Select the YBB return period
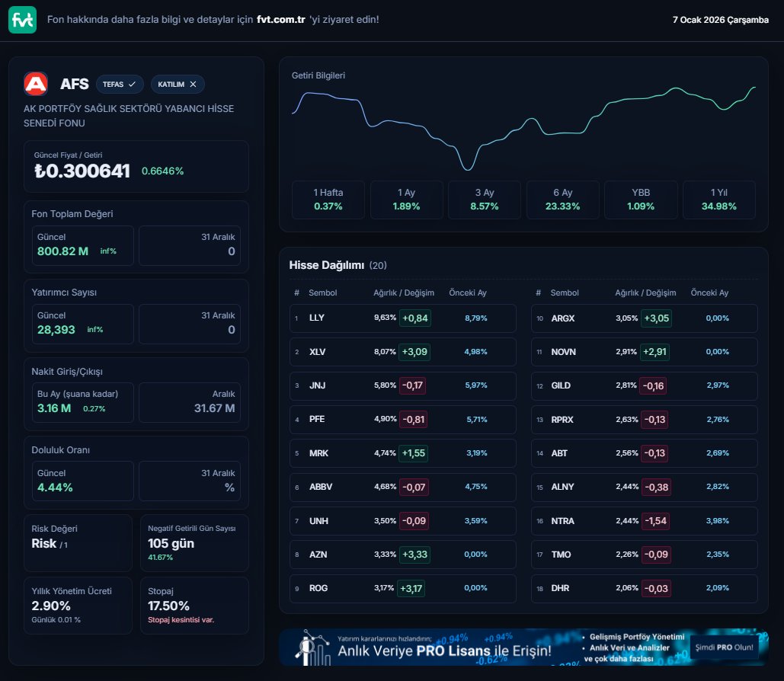Viewport: 784px width, 681px height. click(x=641, y=200)
